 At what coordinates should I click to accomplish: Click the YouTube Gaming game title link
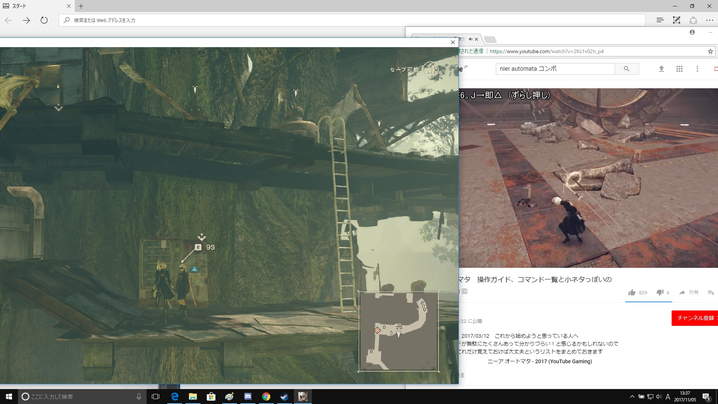click(x=539, y=361)
